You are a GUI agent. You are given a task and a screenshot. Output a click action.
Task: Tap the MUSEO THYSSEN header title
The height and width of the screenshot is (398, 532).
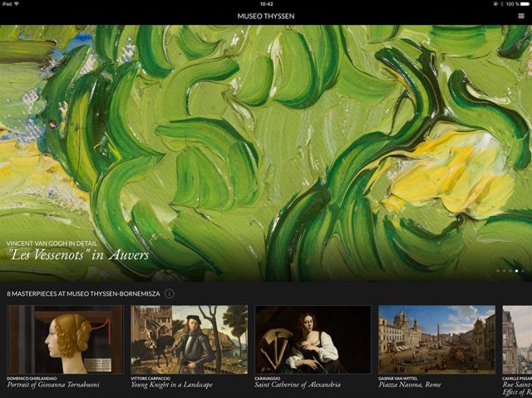266,16
